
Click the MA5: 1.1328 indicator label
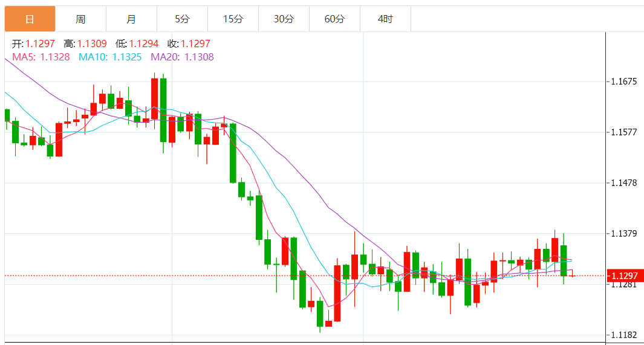(41, 57)
